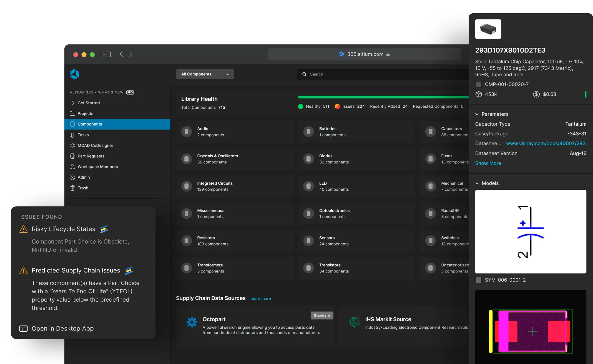This screenshot has height=364, width=593.
Task: Click the Diodes category chip icon
Action: [308, 159]
